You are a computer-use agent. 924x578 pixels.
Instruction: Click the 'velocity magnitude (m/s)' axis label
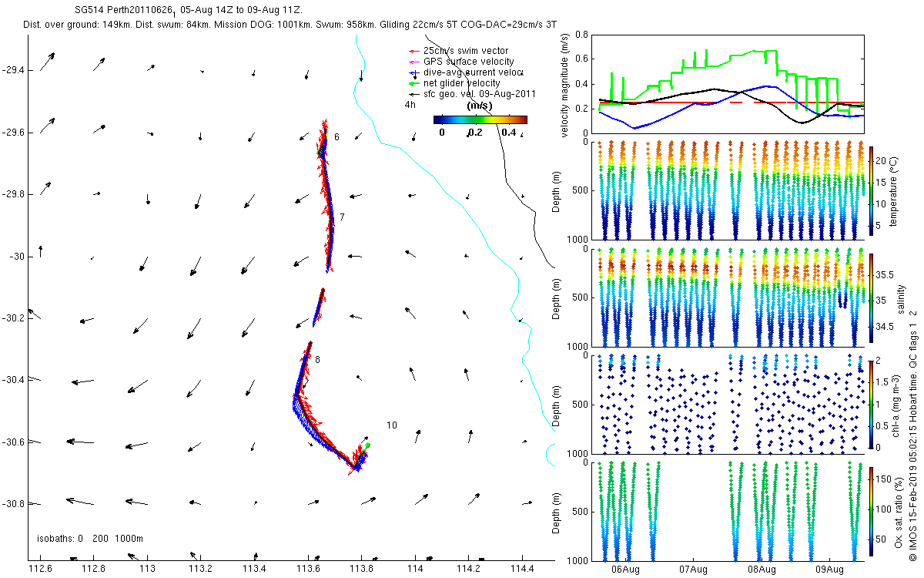click(x=565, y=85)
